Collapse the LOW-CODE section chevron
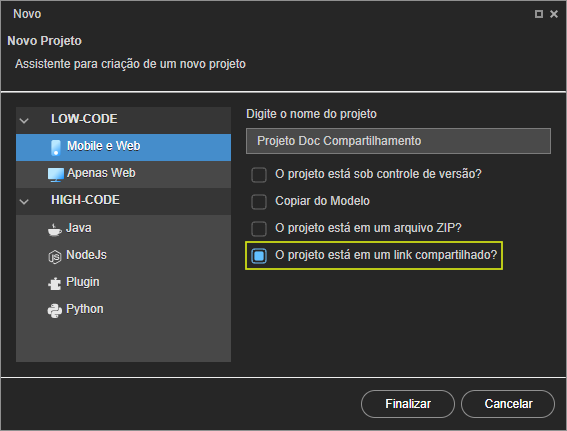 24,120
